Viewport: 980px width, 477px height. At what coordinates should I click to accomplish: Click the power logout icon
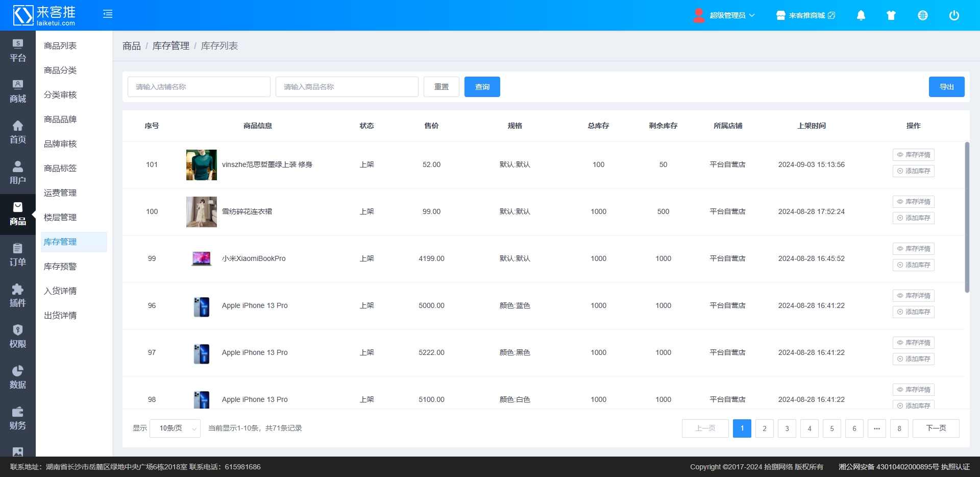point(953,15)
